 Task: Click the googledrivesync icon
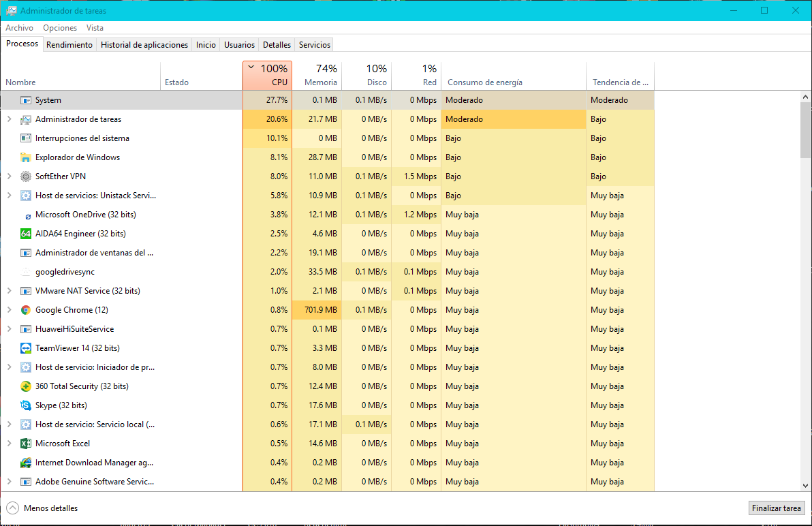pyautogui.click(x=25, y=272)
